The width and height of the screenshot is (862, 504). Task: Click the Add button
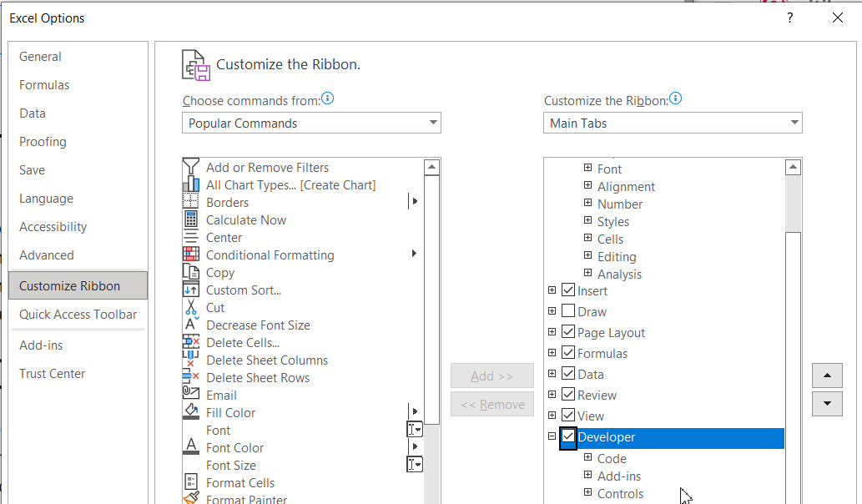[491, 375]
